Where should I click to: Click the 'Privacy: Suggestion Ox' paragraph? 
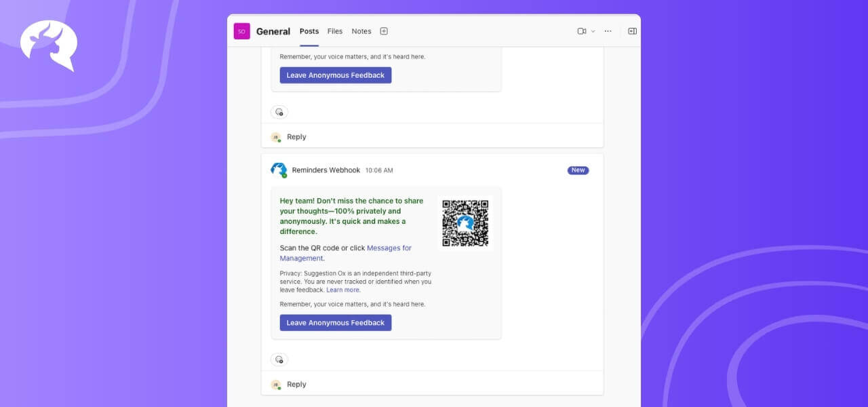(x=355, y=282)
